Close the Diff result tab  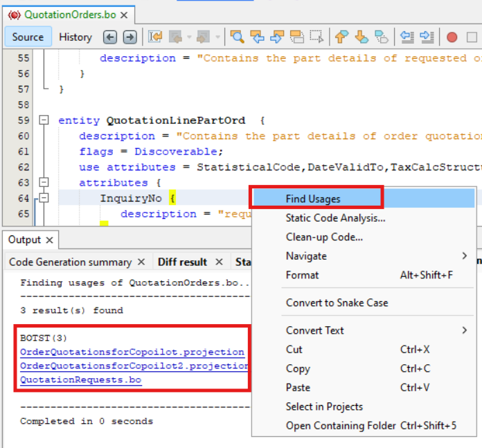point(219,262)
